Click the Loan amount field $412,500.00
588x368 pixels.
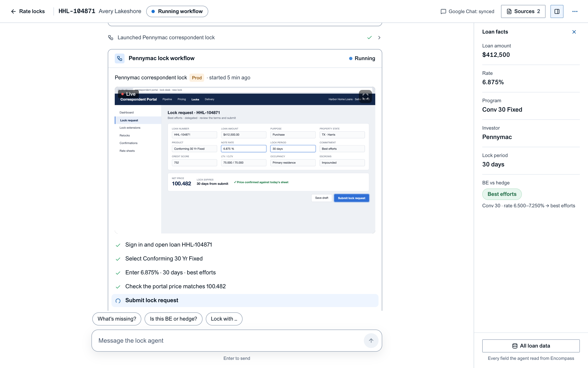click(x=243, y=135)
